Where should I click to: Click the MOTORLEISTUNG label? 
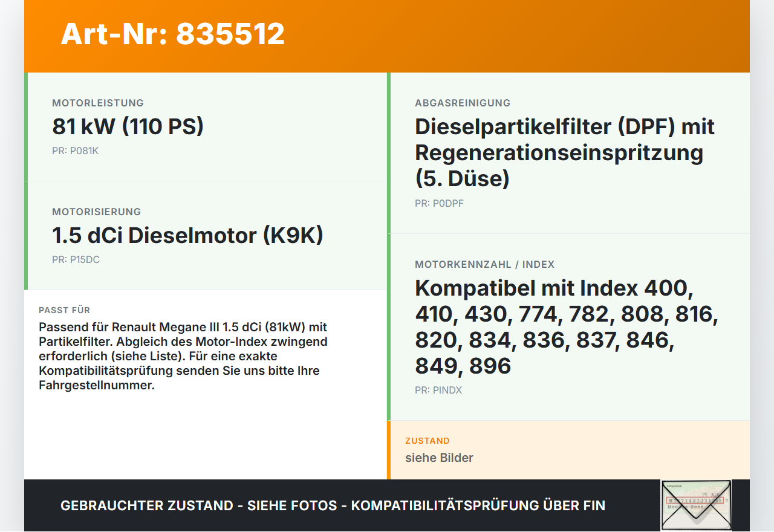(98, 103)
